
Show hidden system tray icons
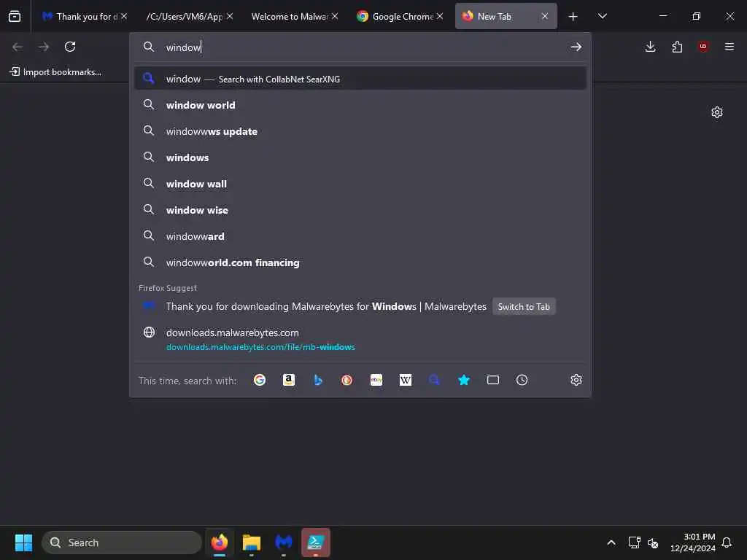tap(611, 542)
